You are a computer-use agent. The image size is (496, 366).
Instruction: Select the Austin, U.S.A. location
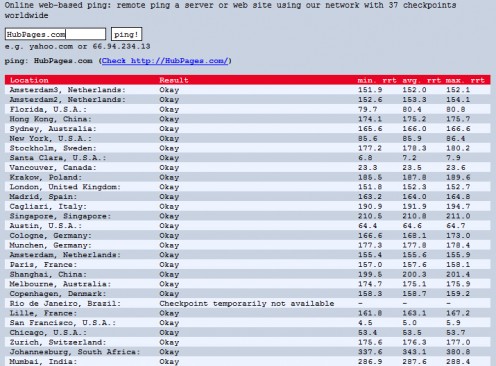pyautogui.click(x=46, y=226)
